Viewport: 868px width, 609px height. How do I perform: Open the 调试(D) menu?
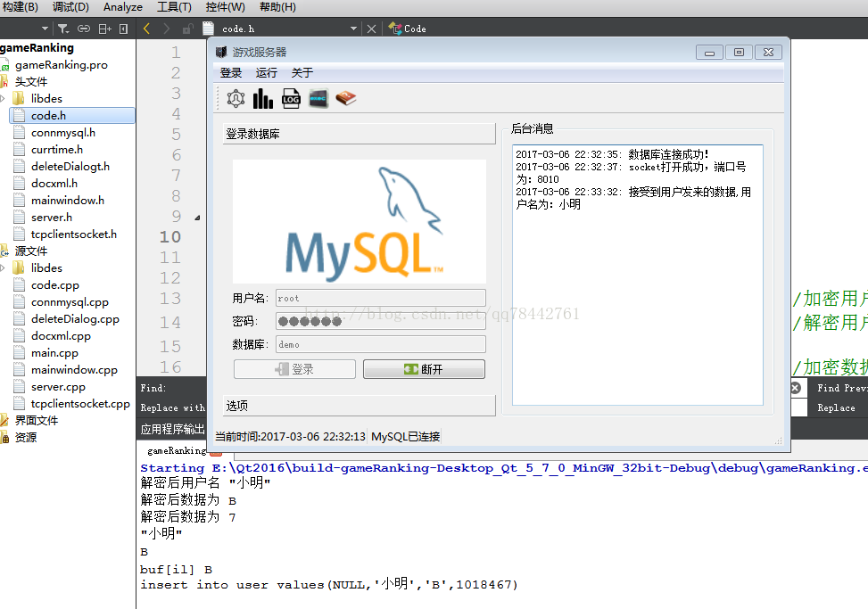(70, 7)
